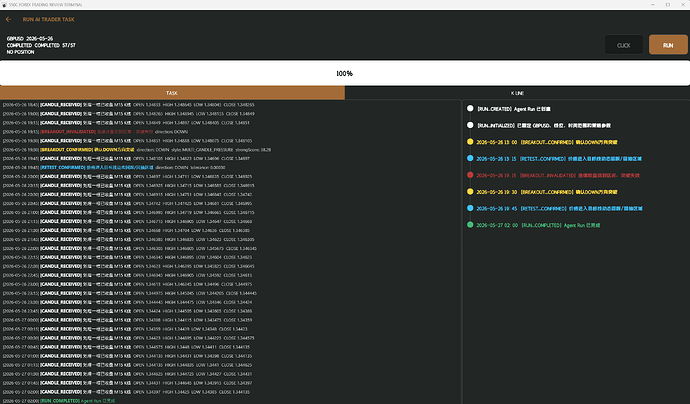Click the NO POSITION status text
The width and height of the screenshot is (690, 404).
point(20,52)
